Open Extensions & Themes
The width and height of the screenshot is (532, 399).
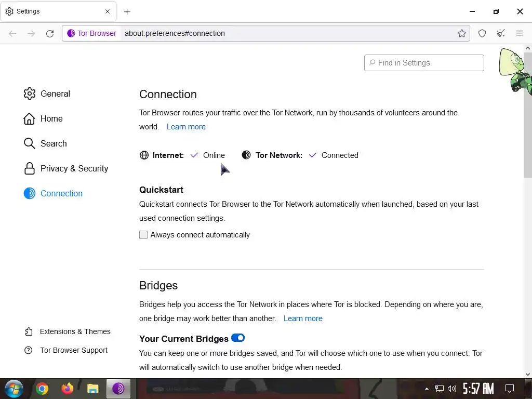click(x=68, y=331)
